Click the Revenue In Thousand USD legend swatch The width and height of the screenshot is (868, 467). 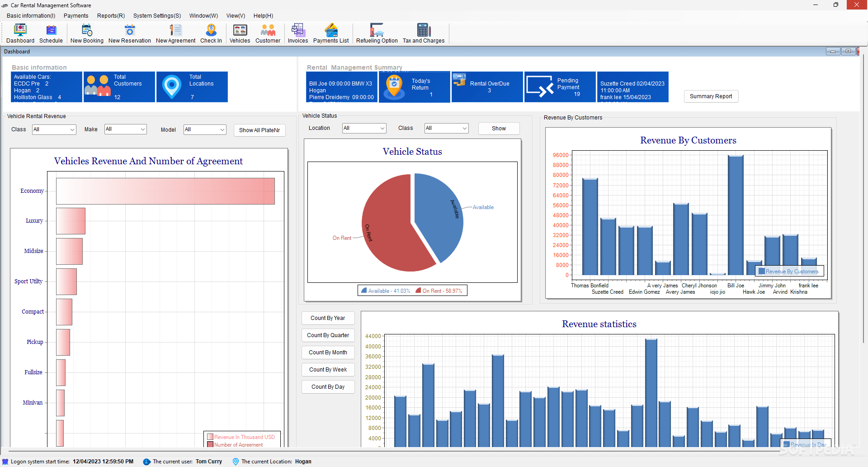[x=211, y=437]
